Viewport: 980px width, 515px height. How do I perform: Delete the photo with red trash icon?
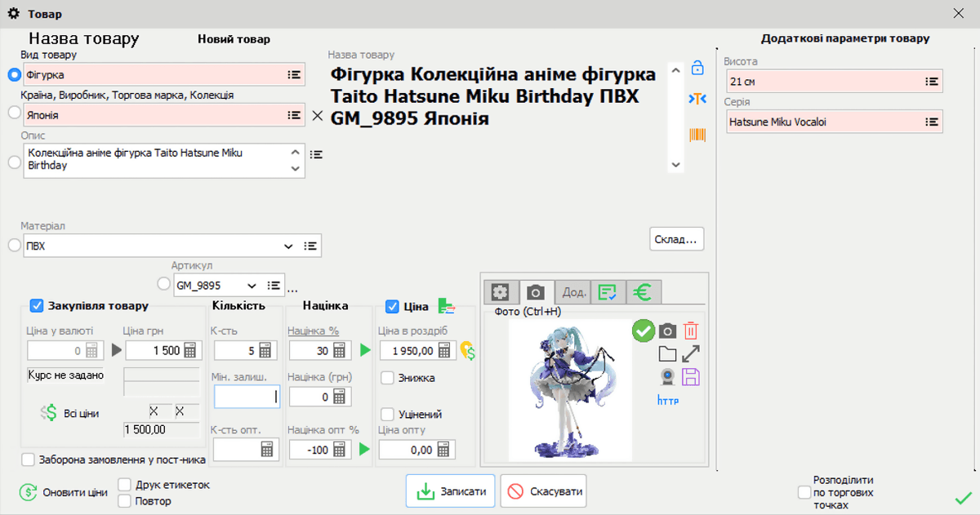[x=691, y=331]
